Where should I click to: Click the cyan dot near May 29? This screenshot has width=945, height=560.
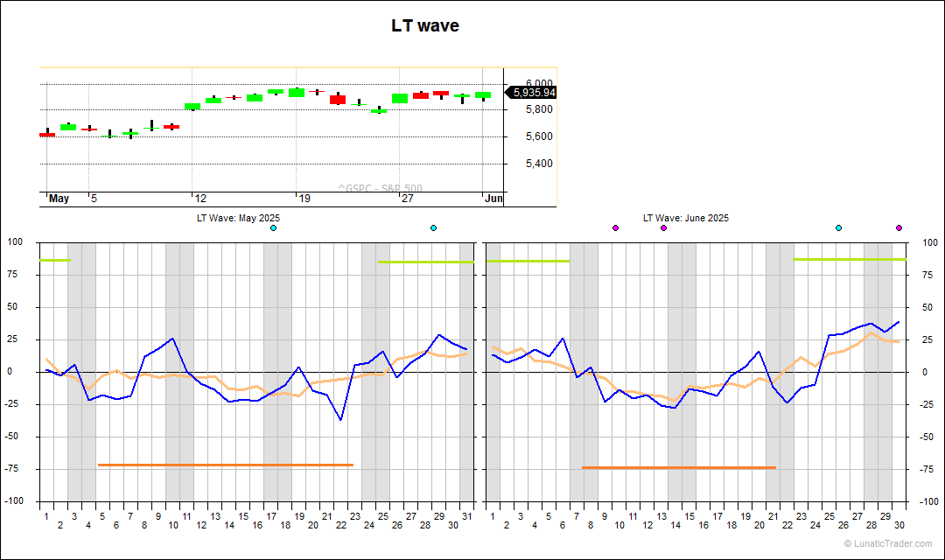[x=433, y=227]
